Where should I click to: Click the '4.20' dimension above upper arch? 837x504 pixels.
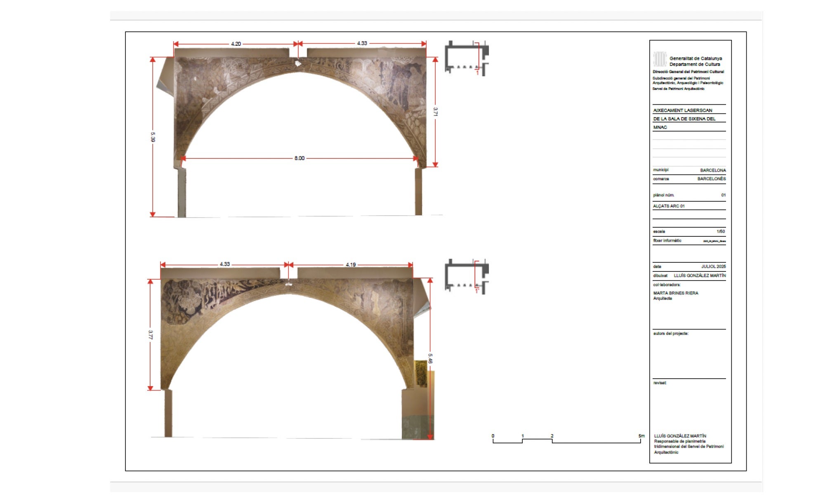(236, 44)
